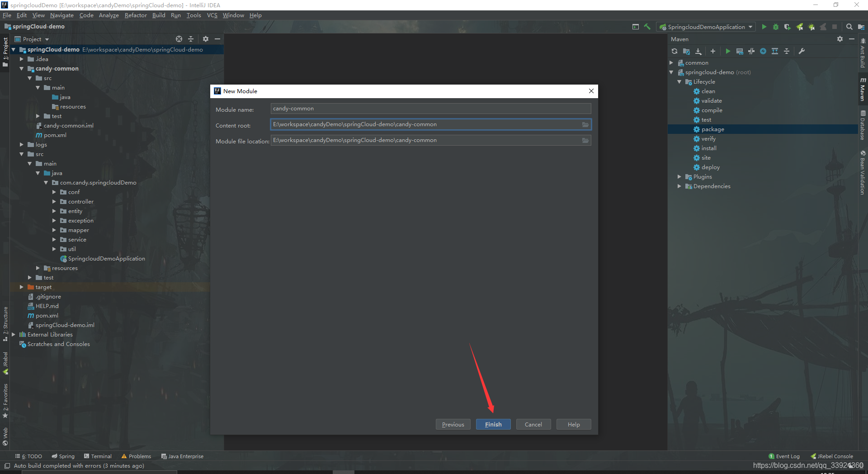The height and width of the screenshot is (474, 868).
Task: Open run configuration SpringcloudDemoApplication dropdown
Action: click(x=706, y=27)
